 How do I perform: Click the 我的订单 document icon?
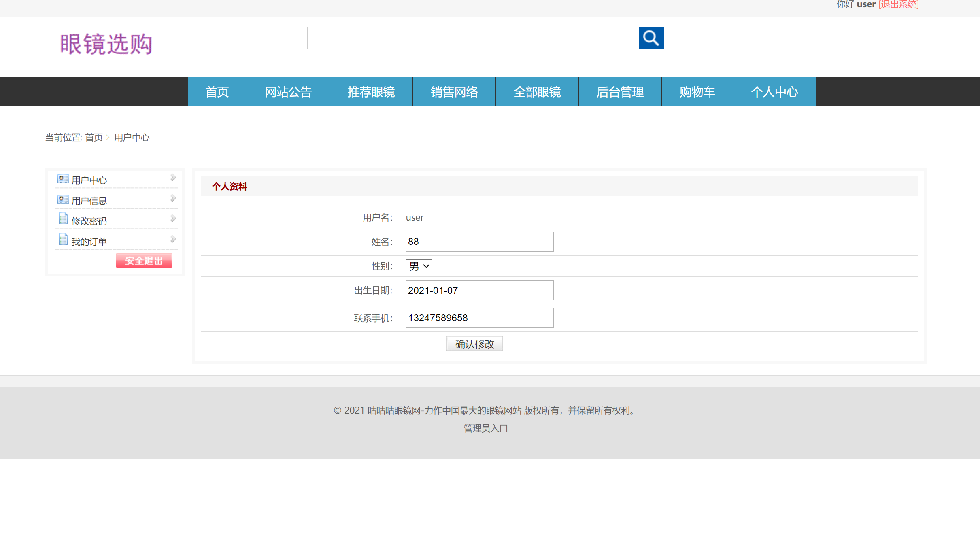click(63, 240)
